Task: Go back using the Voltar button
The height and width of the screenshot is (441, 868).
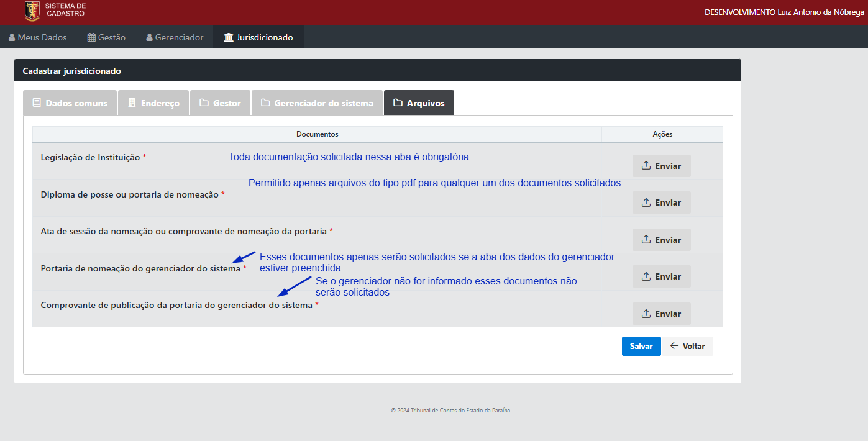Action: pos(688,346)
